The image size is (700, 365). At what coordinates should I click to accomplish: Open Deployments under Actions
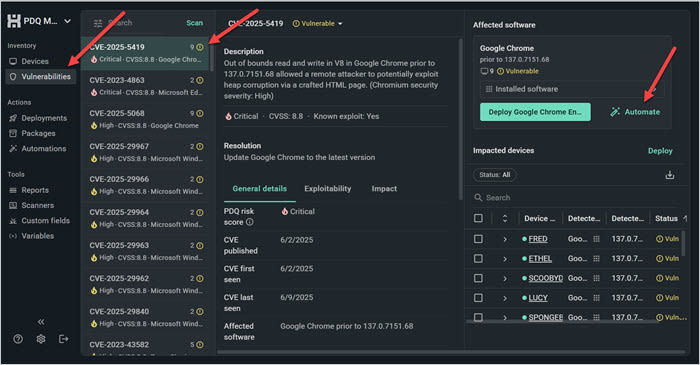click(x=38, y=118)
